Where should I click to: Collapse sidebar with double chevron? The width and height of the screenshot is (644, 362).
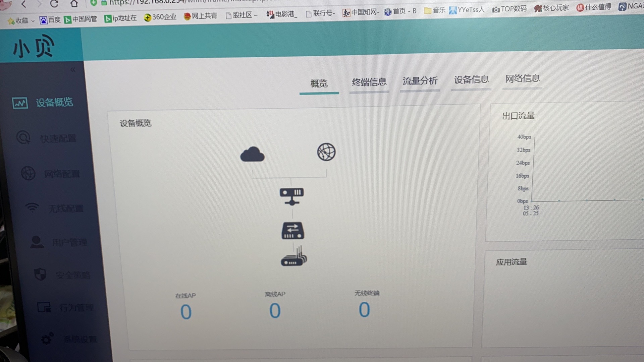[x=73, y=70]
